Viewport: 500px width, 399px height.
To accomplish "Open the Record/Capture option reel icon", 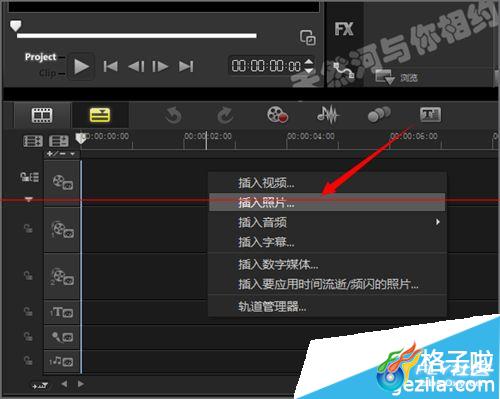I will 277,114.
